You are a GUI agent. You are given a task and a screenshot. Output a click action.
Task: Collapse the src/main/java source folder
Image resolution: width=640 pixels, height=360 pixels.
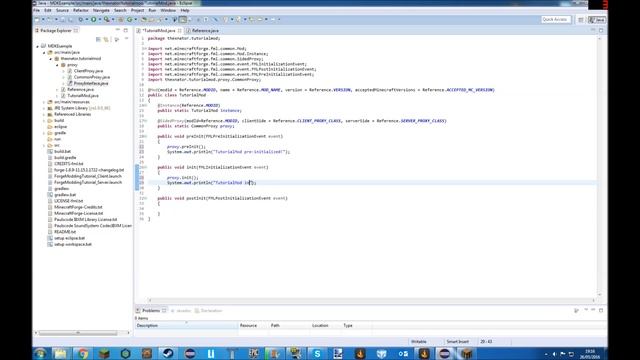pos(44,53)
